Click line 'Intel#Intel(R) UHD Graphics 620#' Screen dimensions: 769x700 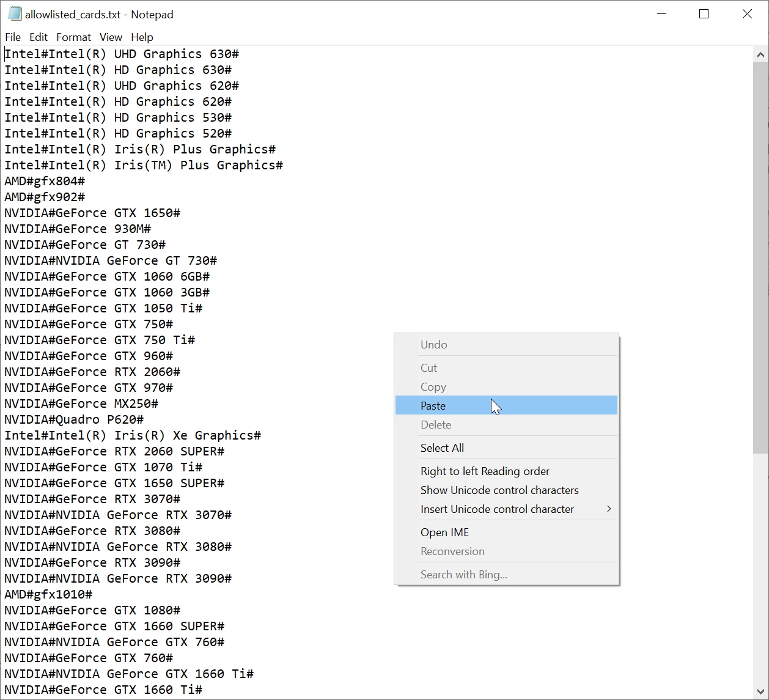tap(122, 86)
